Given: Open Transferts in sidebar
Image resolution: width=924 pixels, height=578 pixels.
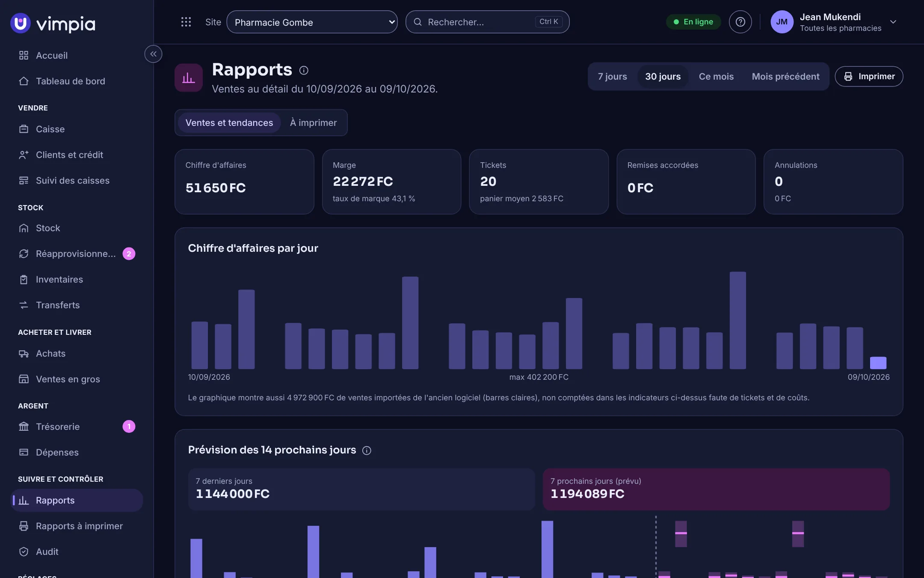Looking at the screenshot, I should pyautogui.click(x=77, y=305).
